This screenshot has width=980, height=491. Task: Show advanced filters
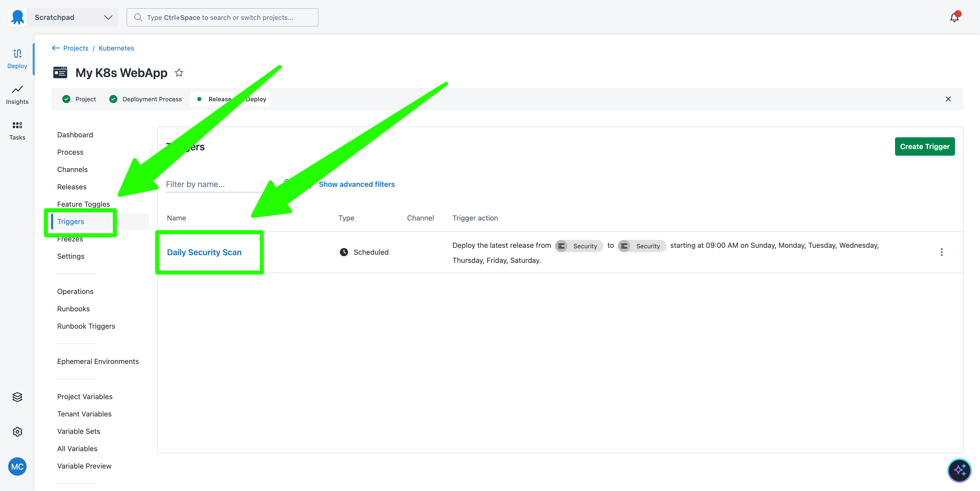pos(357,185)
